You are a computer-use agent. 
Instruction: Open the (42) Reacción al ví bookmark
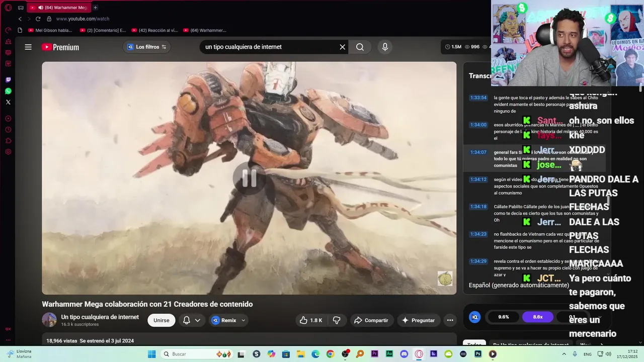click(154, 30)
